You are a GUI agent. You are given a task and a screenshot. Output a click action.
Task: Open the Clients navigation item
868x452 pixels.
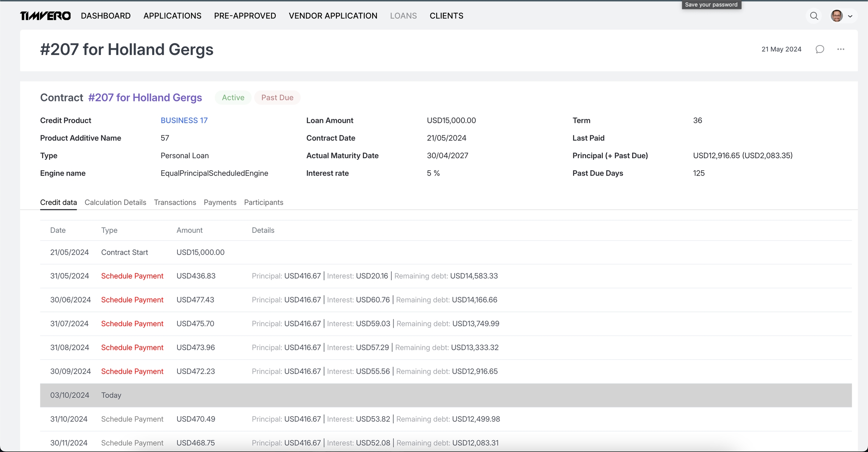tap(446, 16)
